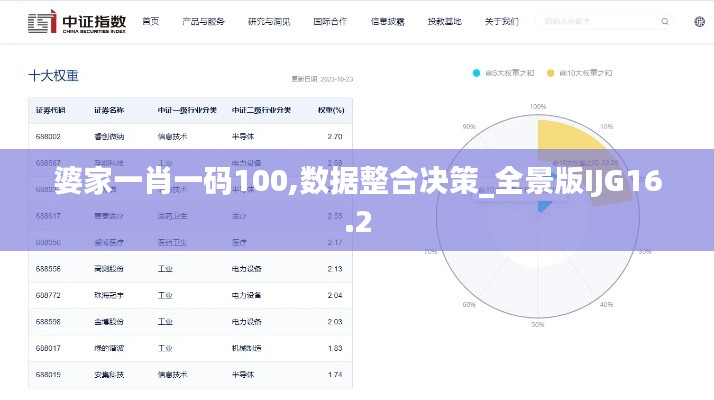Image resolution: width=714 pixels, height=400 pixels.
Task: Click weight value 2.13
Action: coord(335,269)
